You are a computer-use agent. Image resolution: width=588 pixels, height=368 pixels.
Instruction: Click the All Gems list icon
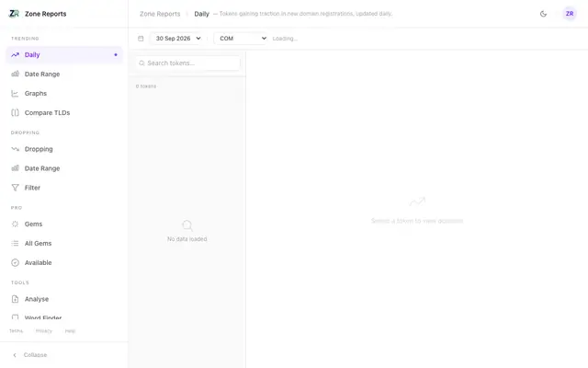[15, 243]
